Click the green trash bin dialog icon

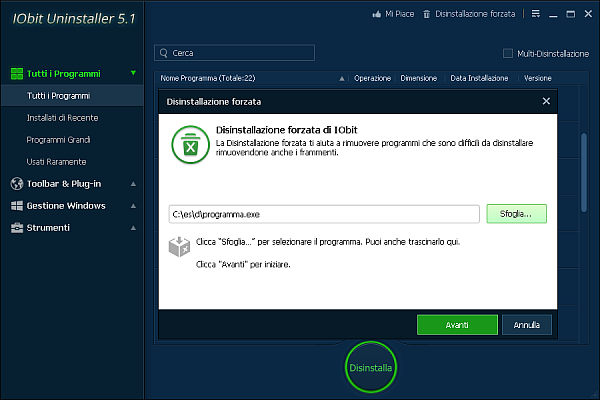pos(191,144)
